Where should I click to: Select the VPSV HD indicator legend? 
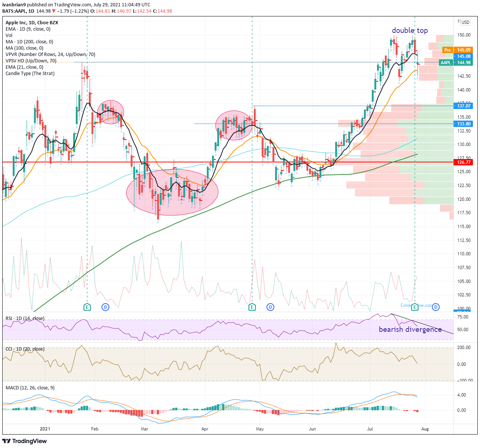click(31, 61)
